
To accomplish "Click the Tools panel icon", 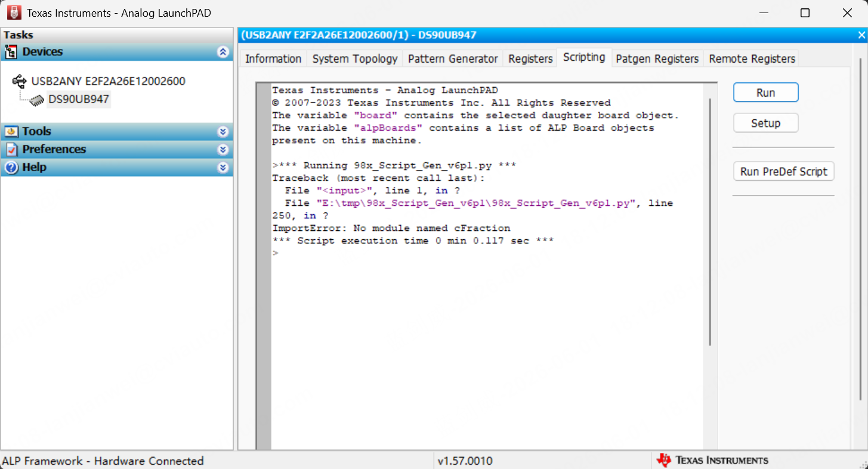I will click(x=11, y=131).
